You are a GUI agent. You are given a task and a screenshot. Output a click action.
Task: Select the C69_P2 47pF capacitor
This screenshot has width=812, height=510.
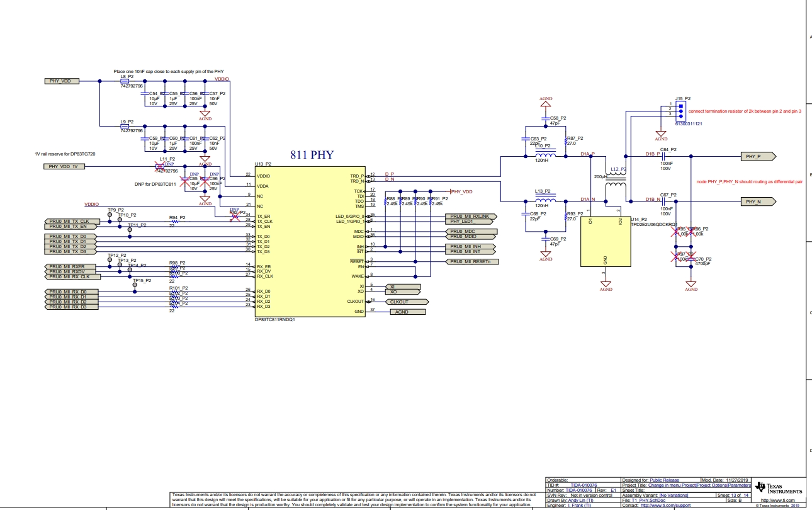pyautogui.click(x=546, y=239)
